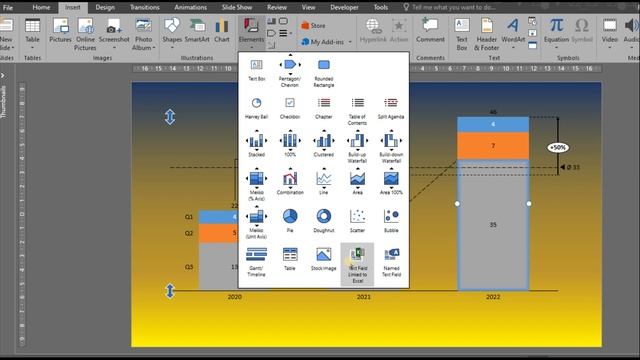Viewport: 640px width, 360px height.
Task: Switch to the Home ribbon tab
Action: click(x=41, y=7)
